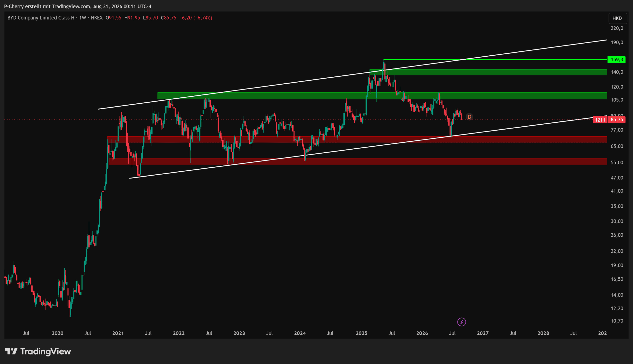
Task: Click the 10,70 price axis label
Action: click(617, 321)
